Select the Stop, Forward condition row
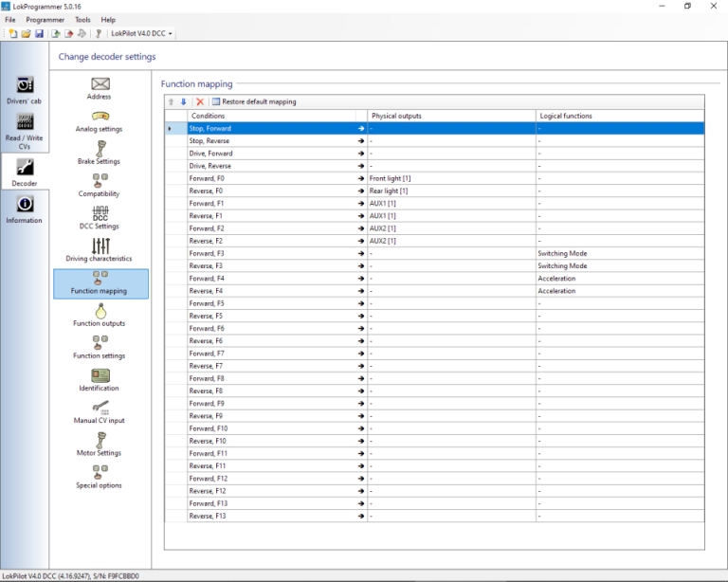The image size is (728, 582). 434,128
